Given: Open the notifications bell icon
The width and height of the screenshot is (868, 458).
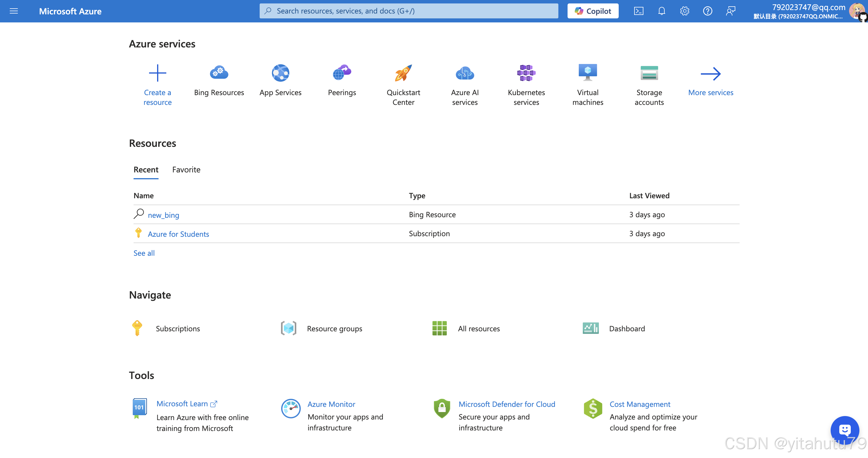Looking at the screenshot, I should [x=661, y=11].
